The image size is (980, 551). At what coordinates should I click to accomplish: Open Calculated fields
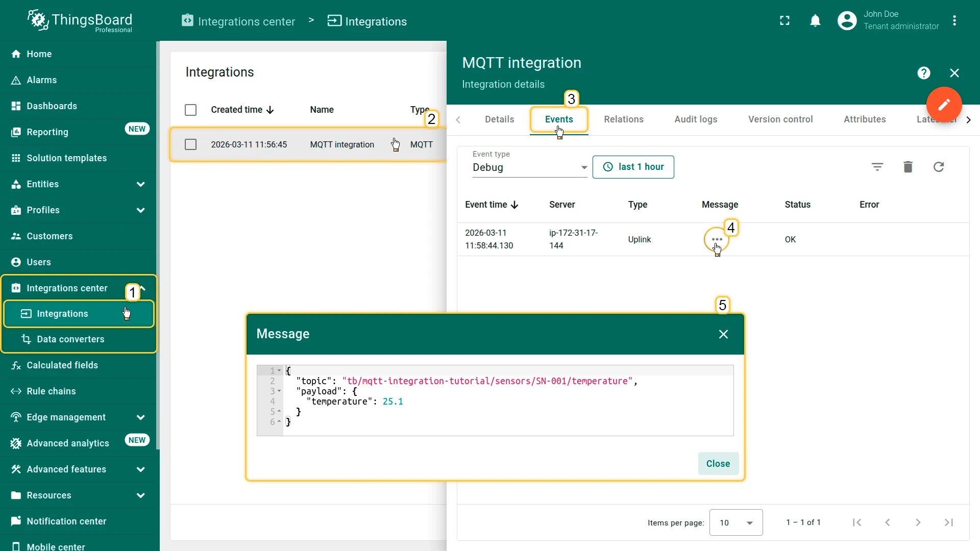pos(78,365)
